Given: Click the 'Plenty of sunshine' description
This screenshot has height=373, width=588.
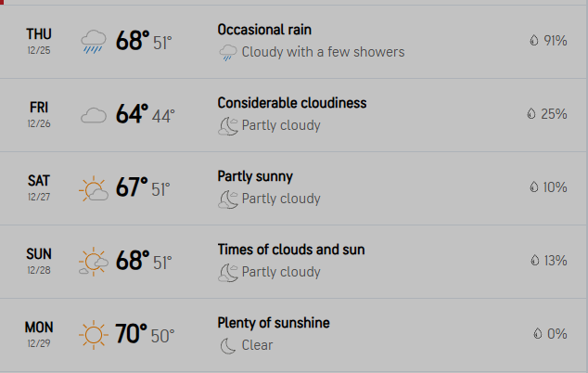Looking at the screenshot, I should (x=274, y=323).
